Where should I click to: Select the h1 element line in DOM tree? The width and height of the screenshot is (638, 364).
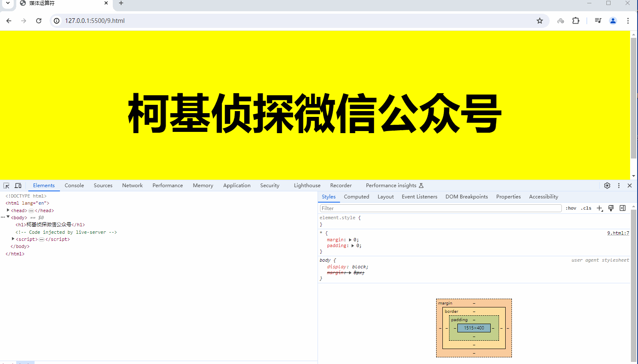(x=50, y=225)
